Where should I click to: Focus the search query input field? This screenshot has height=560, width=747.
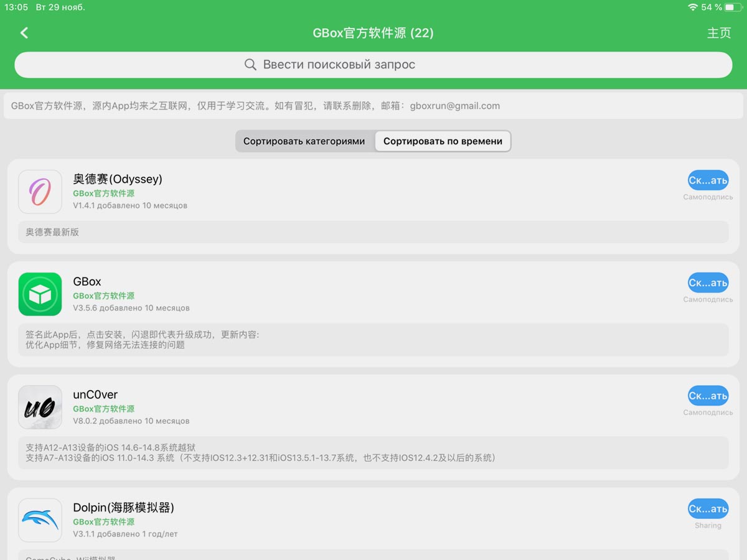pyautogui.click(x=374, y=65)
